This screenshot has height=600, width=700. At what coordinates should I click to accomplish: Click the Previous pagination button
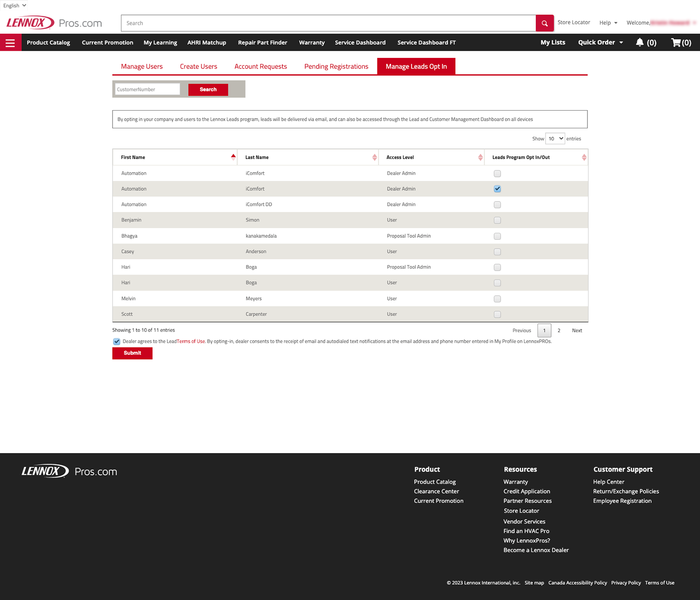coord(522,330)
